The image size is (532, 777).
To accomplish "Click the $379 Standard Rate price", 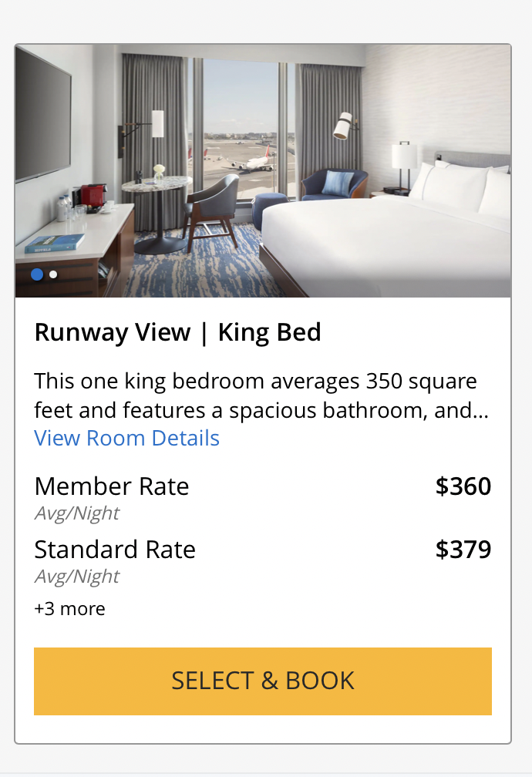I will [463, 550].
